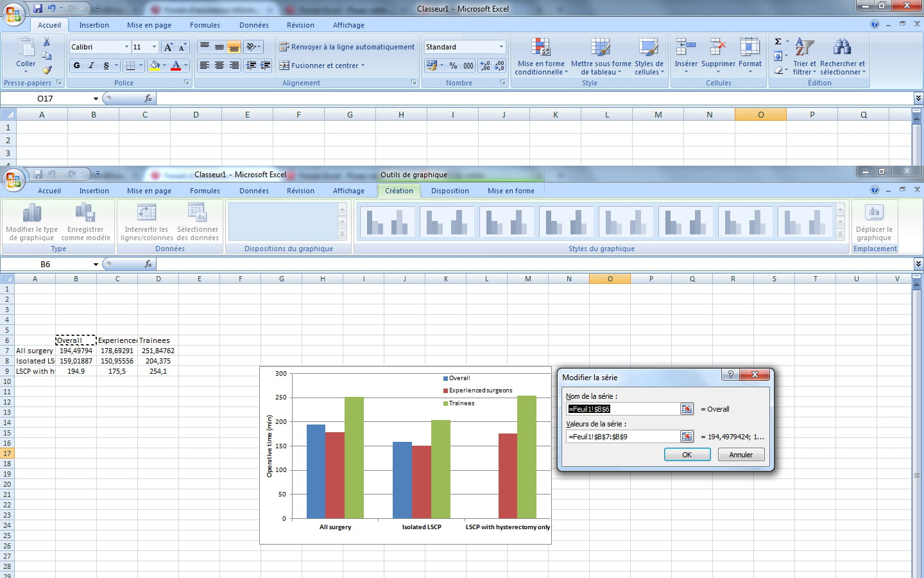This screenshot has width=924, height=578.
Task: Toggle the highlighted bottom vertical alignment
Action: point(234,47)
